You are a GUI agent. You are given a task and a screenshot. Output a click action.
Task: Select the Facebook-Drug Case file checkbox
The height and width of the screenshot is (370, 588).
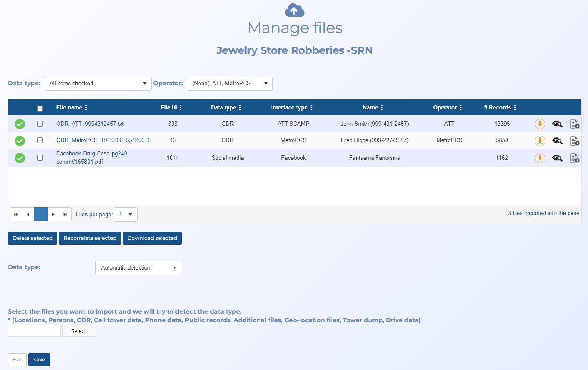click(x=40, y=158)
